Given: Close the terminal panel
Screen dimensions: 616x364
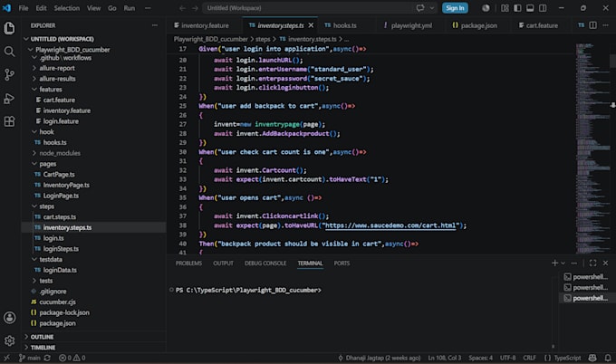Looking at the screenshot, I should pos(605,263).
